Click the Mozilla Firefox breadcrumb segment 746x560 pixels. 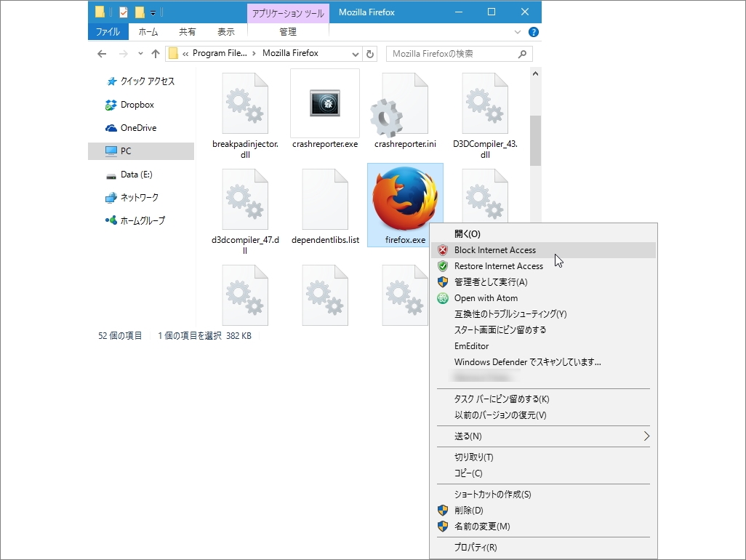tap(290, 53)
